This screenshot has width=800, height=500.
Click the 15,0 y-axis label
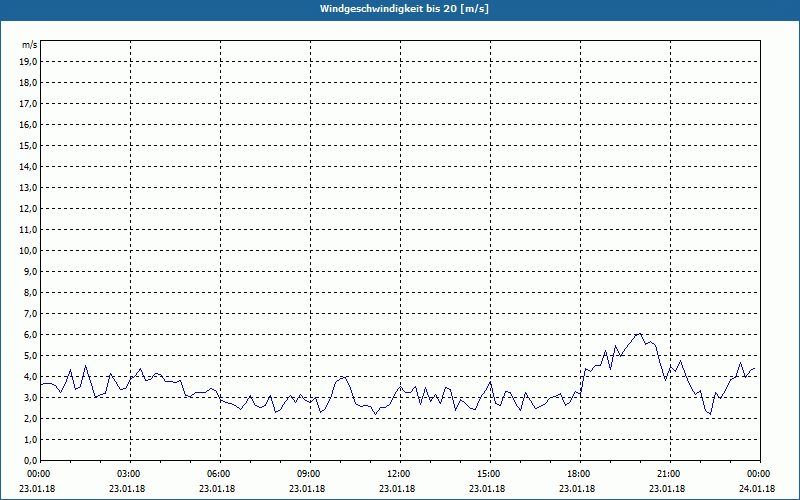28,145
